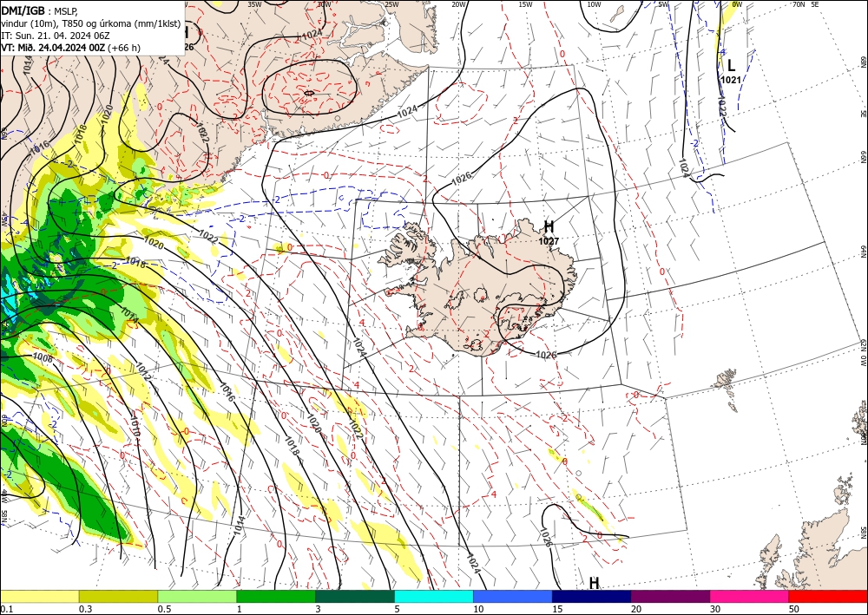Click the '20W' longitude label at top
Viewport: 868px width, 615px height.
[x=458, y=4]
